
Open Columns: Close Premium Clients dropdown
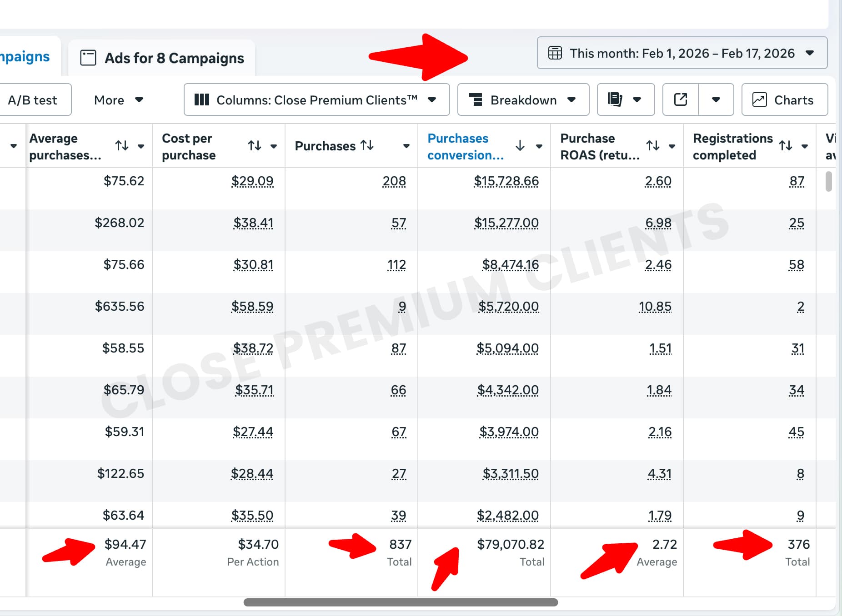(316, 100)
